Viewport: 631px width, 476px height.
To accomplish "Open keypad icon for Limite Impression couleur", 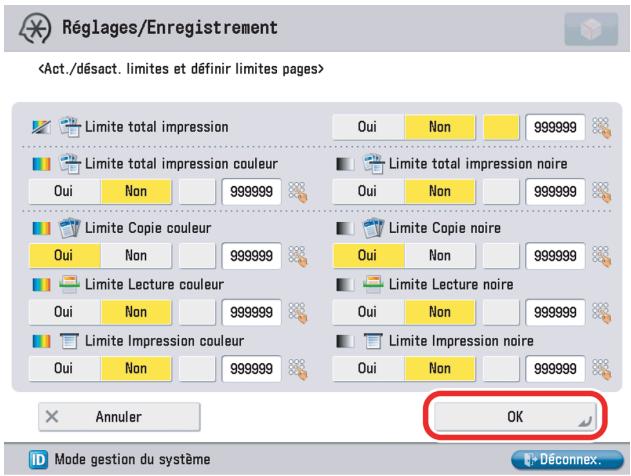I will click(298, 369).
